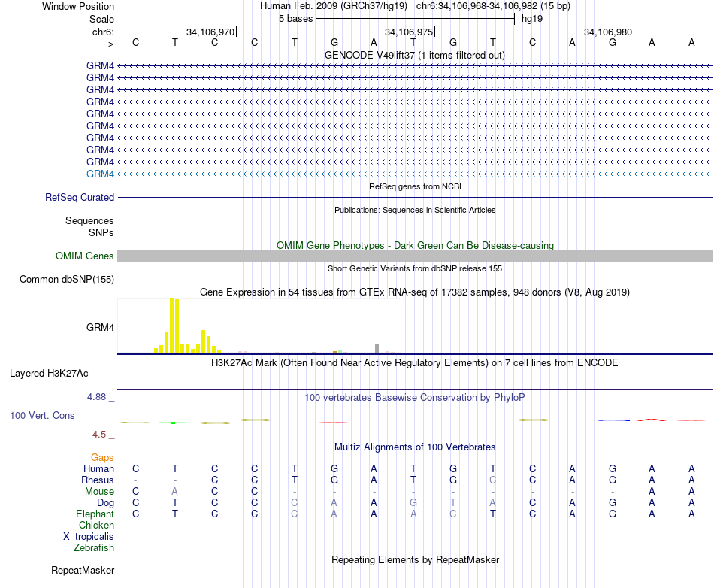The width and height of the screenshot is (714, 588).
Task: Click the tallest yellow GTEx expression bar
Action: click(x=172, y=325)
